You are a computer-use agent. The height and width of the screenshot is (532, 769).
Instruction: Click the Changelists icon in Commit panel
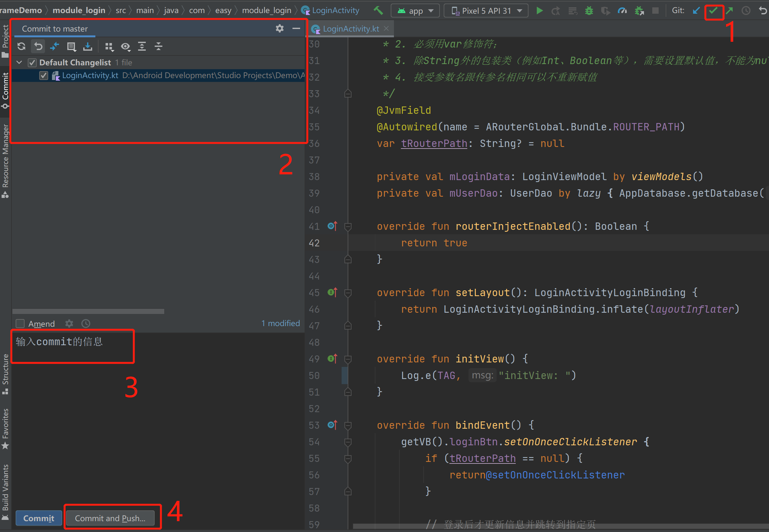pyautogui.click(x=71, y=47)
